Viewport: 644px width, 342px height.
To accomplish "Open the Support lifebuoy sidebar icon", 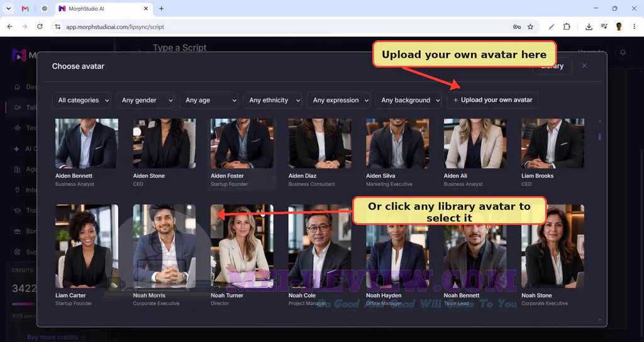I will 17,251.
